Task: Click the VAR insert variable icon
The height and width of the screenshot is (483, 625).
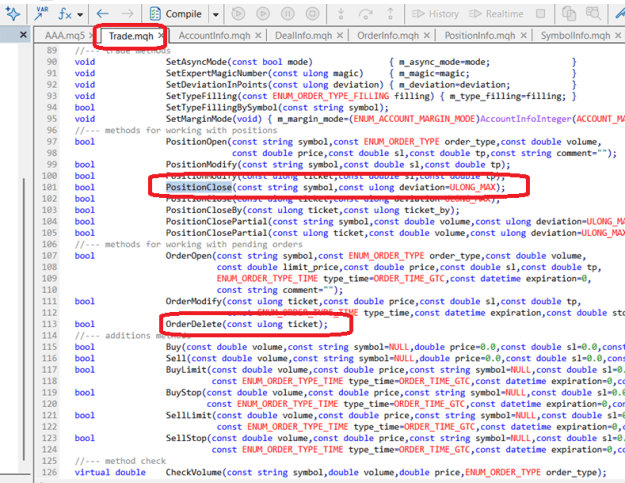Action: point(41,14)
